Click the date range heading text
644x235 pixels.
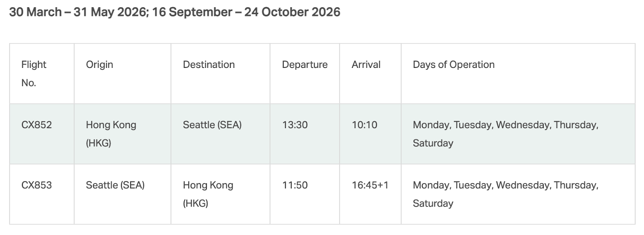tap(175, 12)
